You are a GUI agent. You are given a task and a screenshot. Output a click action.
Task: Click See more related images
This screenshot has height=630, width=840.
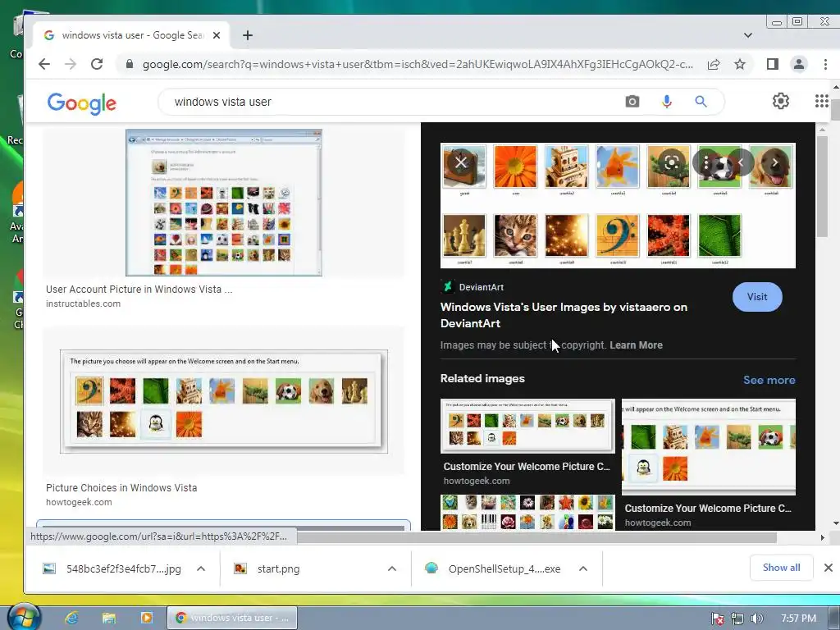pyautogui.click(x=769, y=380)
